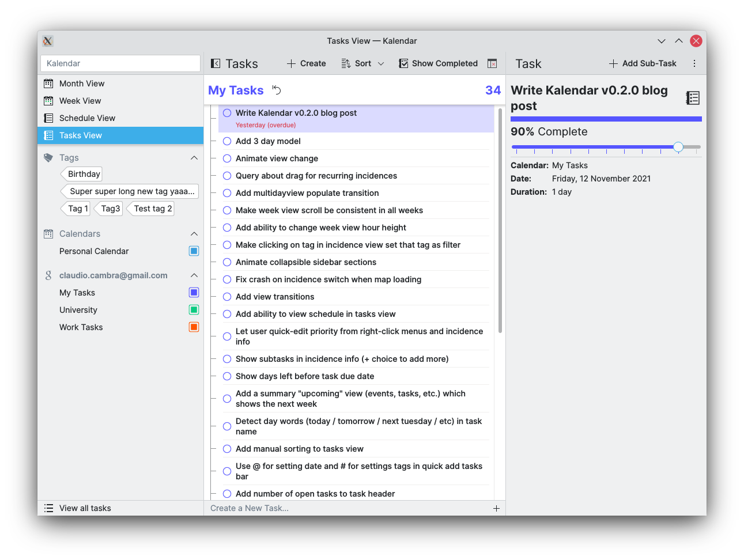Select the 'Tag3' tag
The image size is (744, 560).
coord(108,209)
